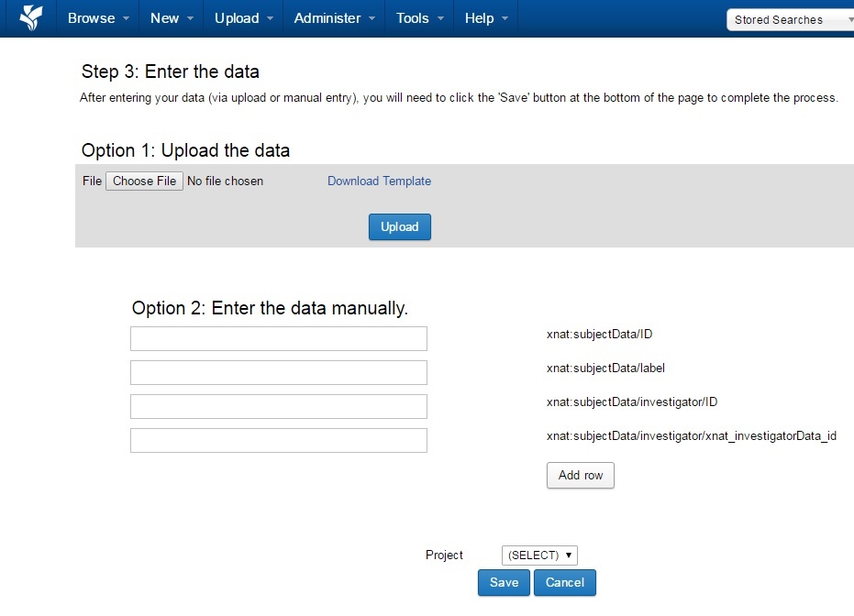Click the xnat:subjectData/label input field
The height and width of the screenshot is (616, 854).
click(x=278, y=372)
